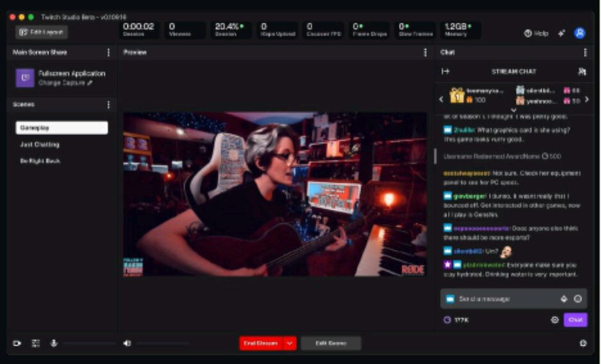
Task: Open the emote picker in message box
Action: pos(578,299)
